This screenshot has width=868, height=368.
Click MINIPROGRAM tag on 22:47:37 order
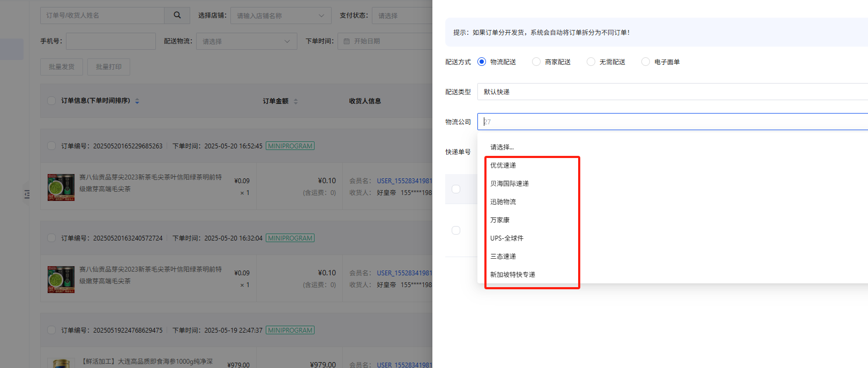tap(290, 330)
